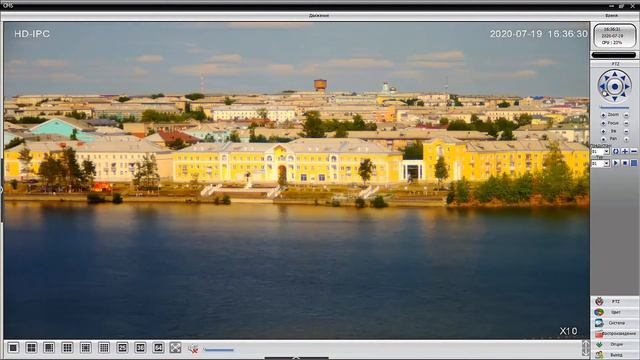Click the blue square tour settings icon
The height and width of the screenshot is (360, 640).
tap(634, 163)
